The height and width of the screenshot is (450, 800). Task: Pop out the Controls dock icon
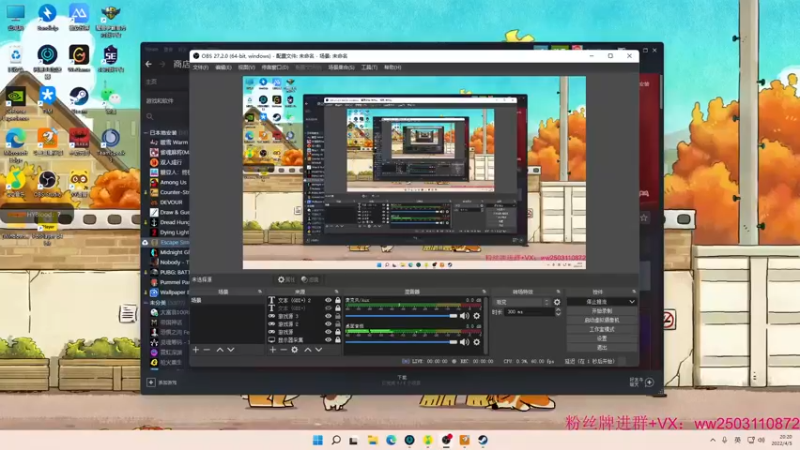pyautogui.click(x=634, y=292)
